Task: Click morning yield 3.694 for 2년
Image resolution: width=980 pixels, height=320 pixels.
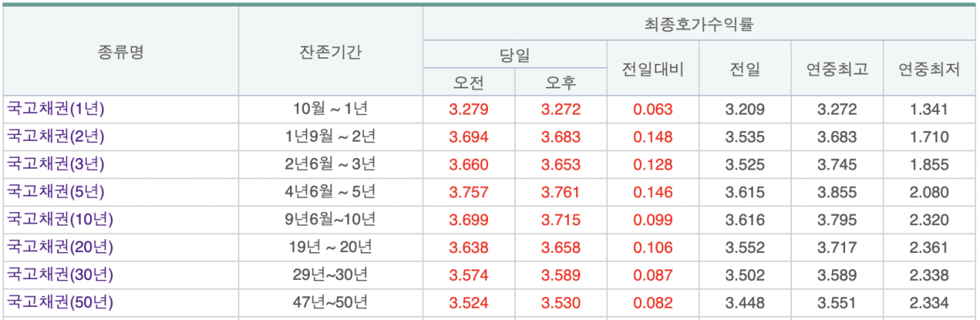Action: [x=469, y=137]
